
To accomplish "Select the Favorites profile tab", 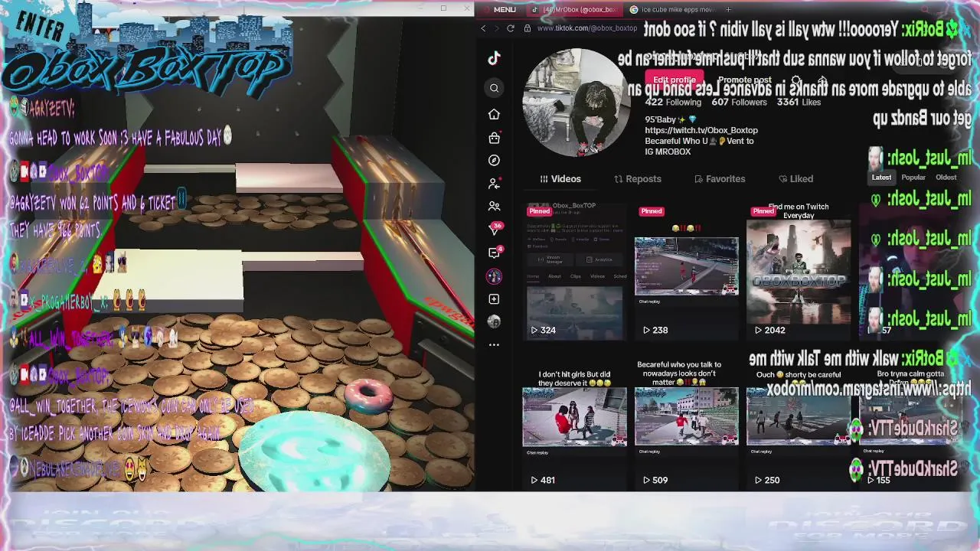I will pyautogui.click(x=720, y=179).
